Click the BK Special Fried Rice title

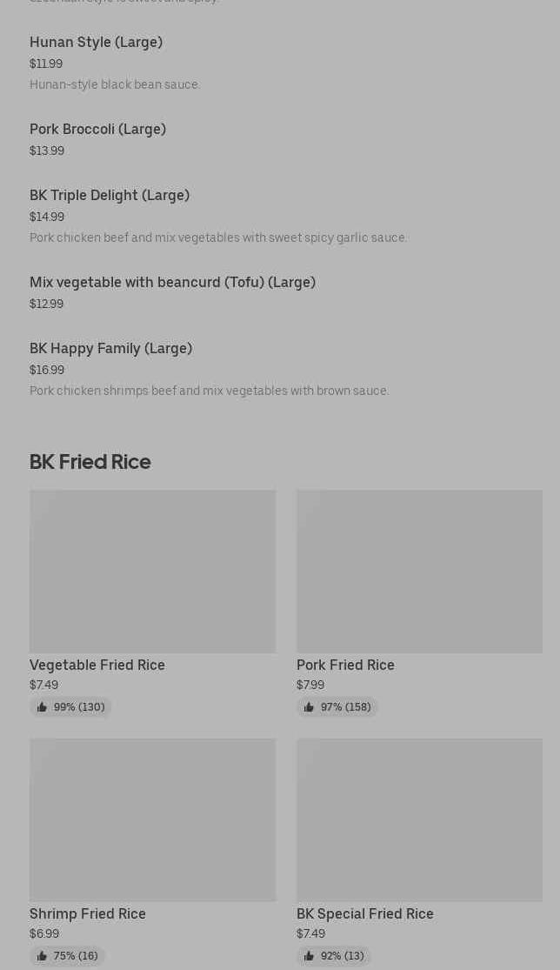coord(365,913)
